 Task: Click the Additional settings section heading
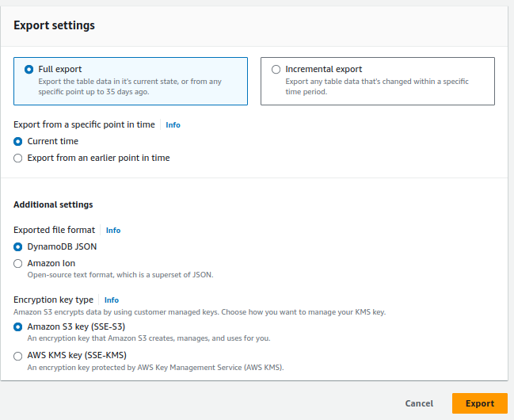click(x=53, y=204)
